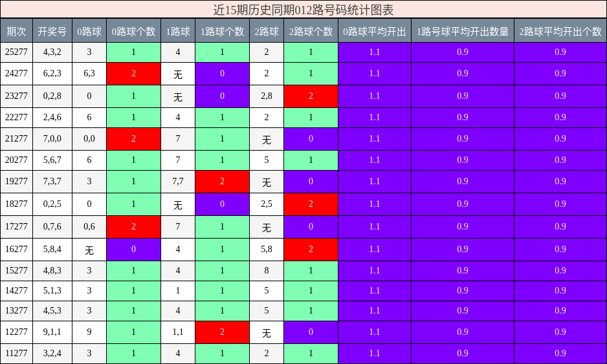This screenshot has height=364, width=607.
Task: Click draw result 3,2,4
Action: coord(52,353)
